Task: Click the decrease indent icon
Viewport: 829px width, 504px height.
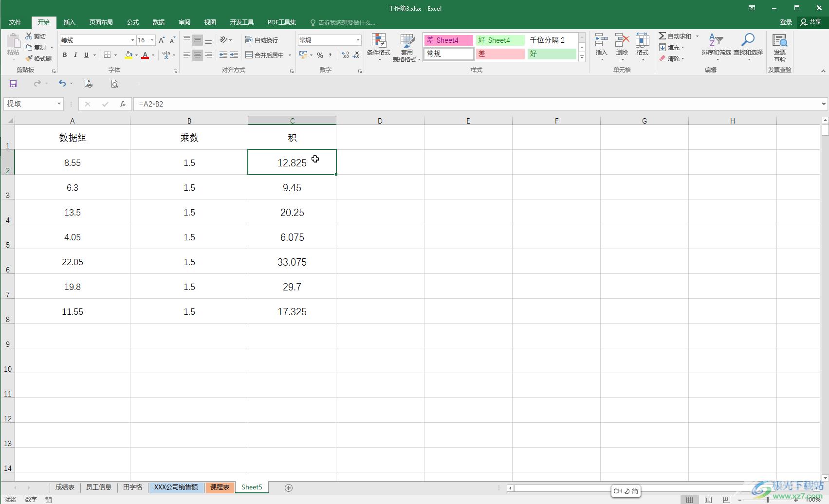Action: 223,55
